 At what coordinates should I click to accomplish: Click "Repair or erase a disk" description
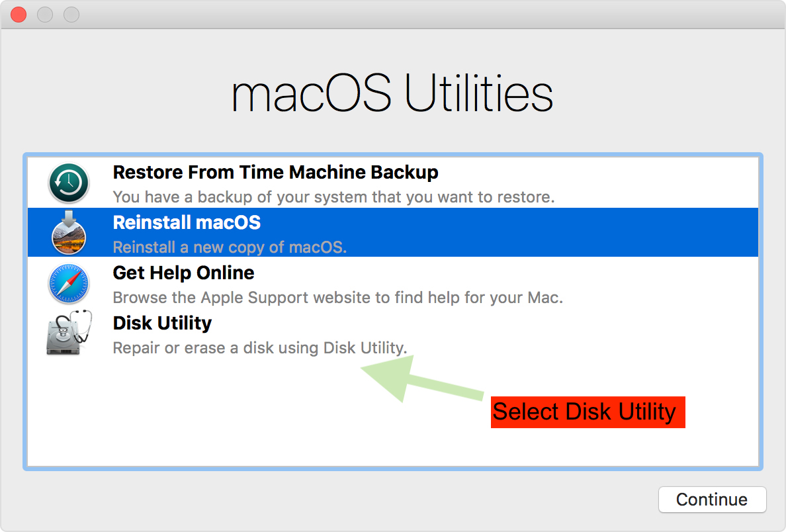click(259, 348)
